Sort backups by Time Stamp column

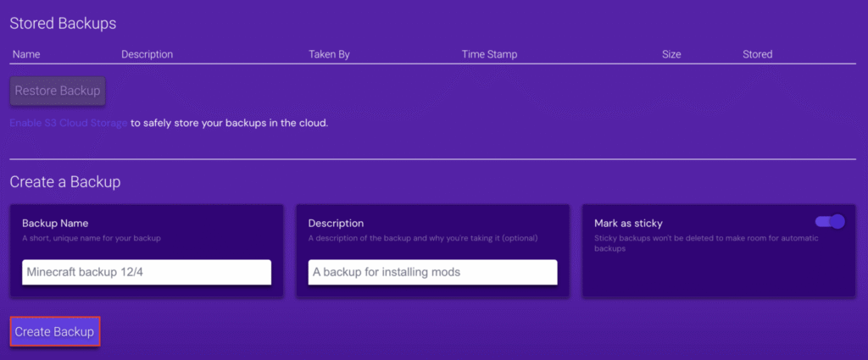pos(489,54)
